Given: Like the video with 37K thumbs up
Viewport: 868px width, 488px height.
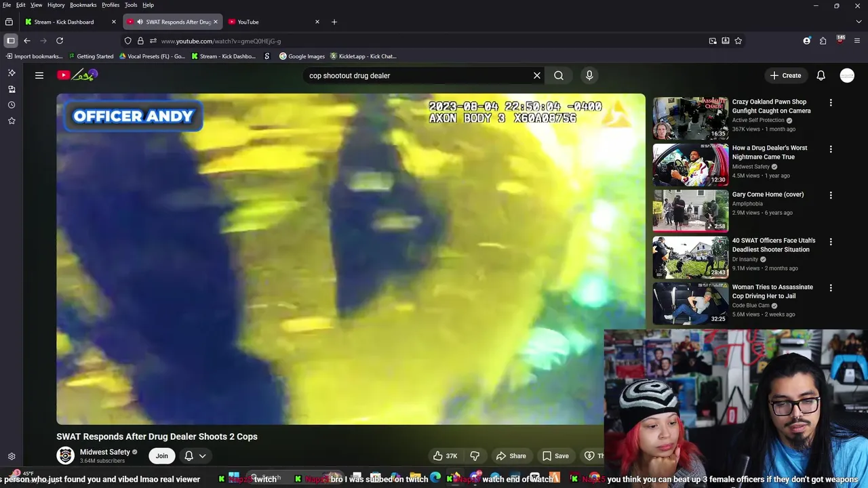Looking at the screenshot, I should point(446,455).
